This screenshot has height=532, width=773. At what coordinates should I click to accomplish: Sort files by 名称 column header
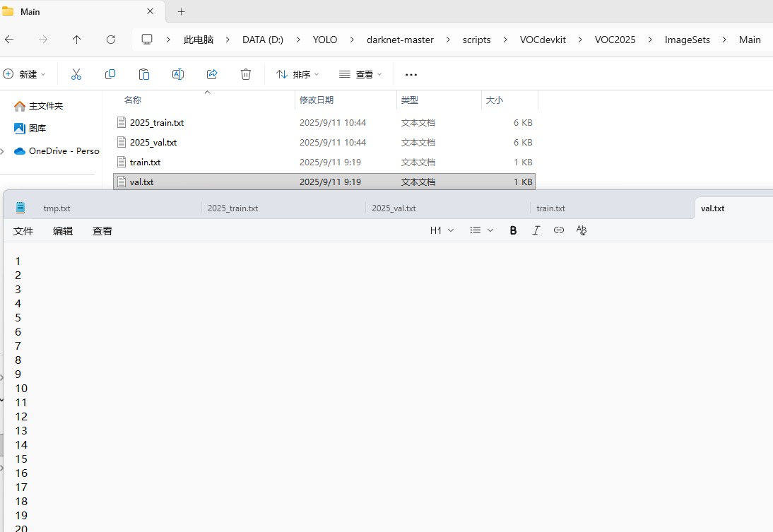pyautogui.click(x=133, y=100)
